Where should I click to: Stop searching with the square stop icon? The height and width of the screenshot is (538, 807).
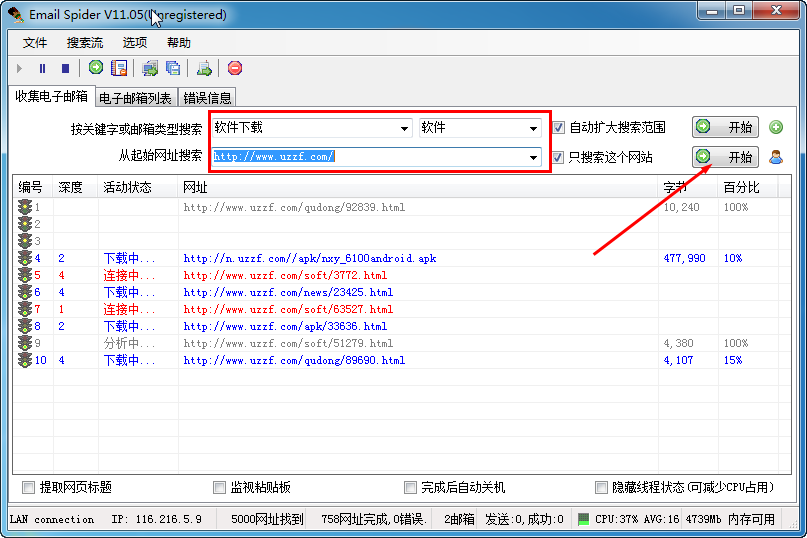click(x=65, y=68)
